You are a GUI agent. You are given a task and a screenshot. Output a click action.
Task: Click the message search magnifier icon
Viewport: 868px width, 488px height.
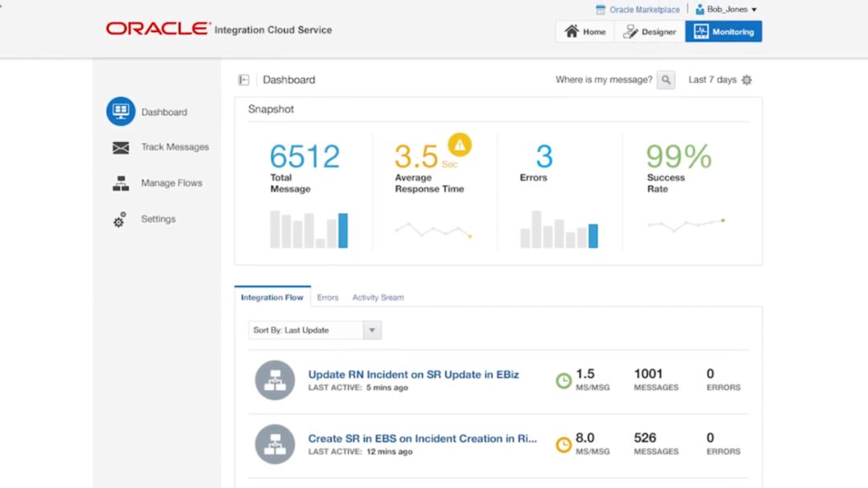(666, 80)
